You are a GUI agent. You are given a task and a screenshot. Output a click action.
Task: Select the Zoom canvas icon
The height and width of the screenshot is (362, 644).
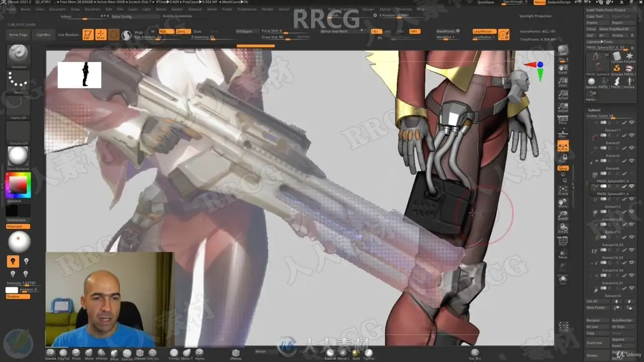pos(563,81)
